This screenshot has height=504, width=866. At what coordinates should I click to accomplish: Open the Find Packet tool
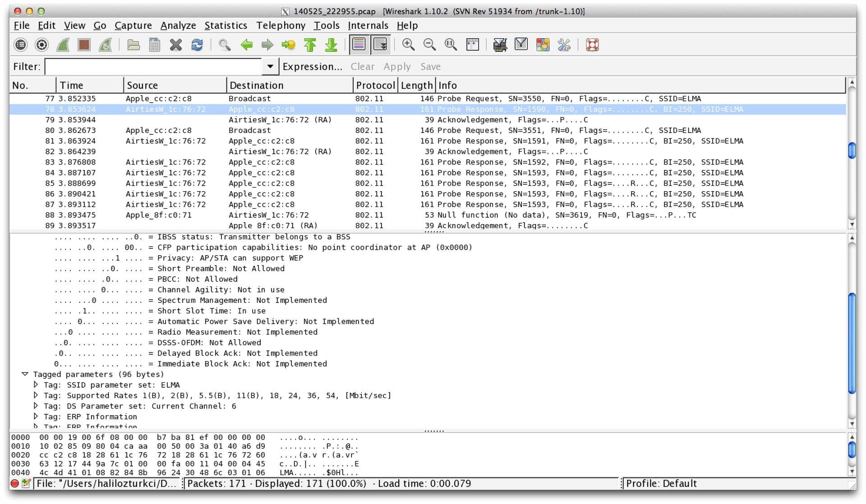click(225, 45)
